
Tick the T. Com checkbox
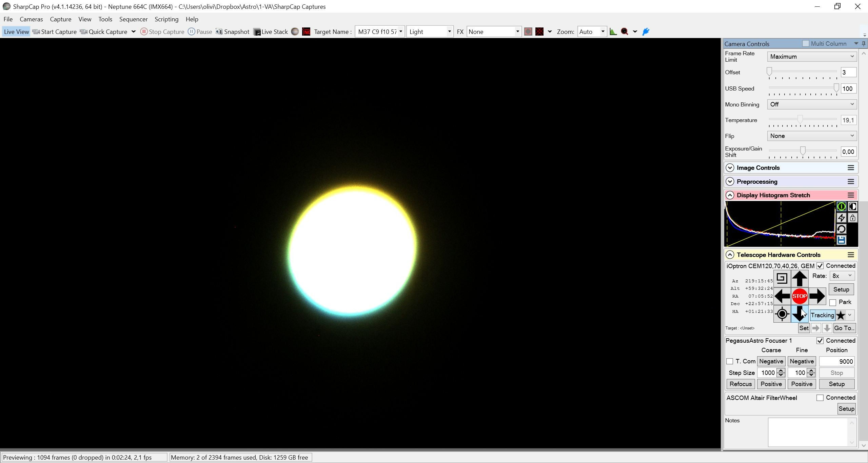click(x=730, y=361)
